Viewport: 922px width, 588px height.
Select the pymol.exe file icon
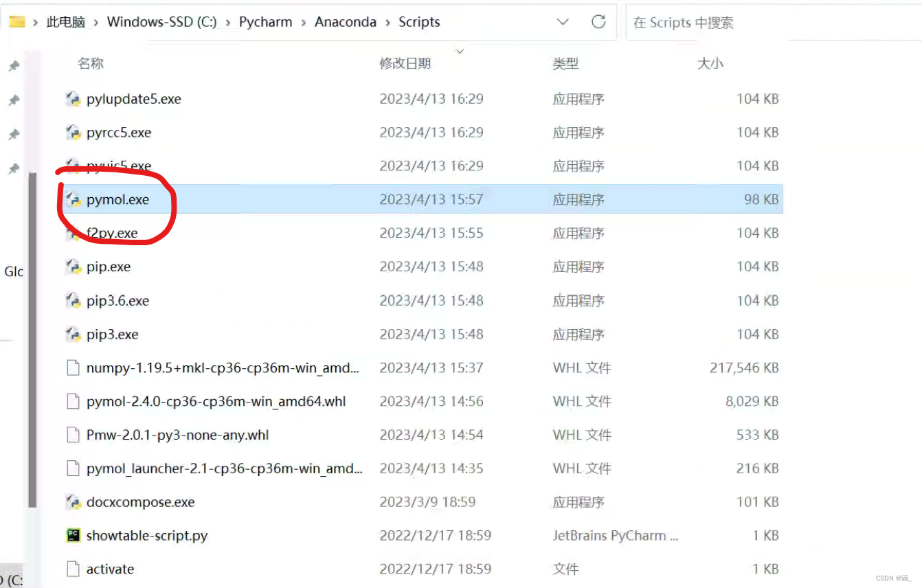pos(73,200)
